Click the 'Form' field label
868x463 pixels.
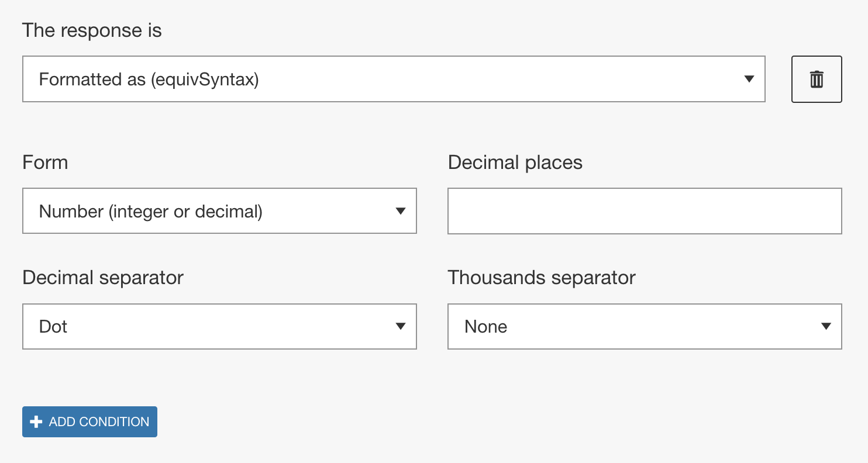coord(45,162)
